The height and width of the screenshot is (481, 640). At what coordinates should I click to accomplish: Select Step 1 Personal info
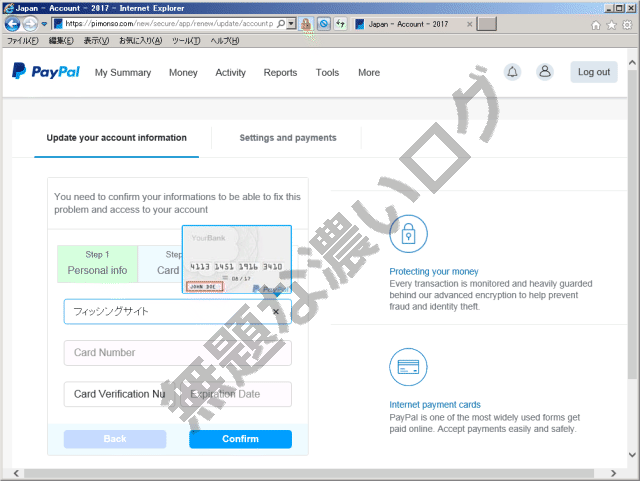click(97, 264)
